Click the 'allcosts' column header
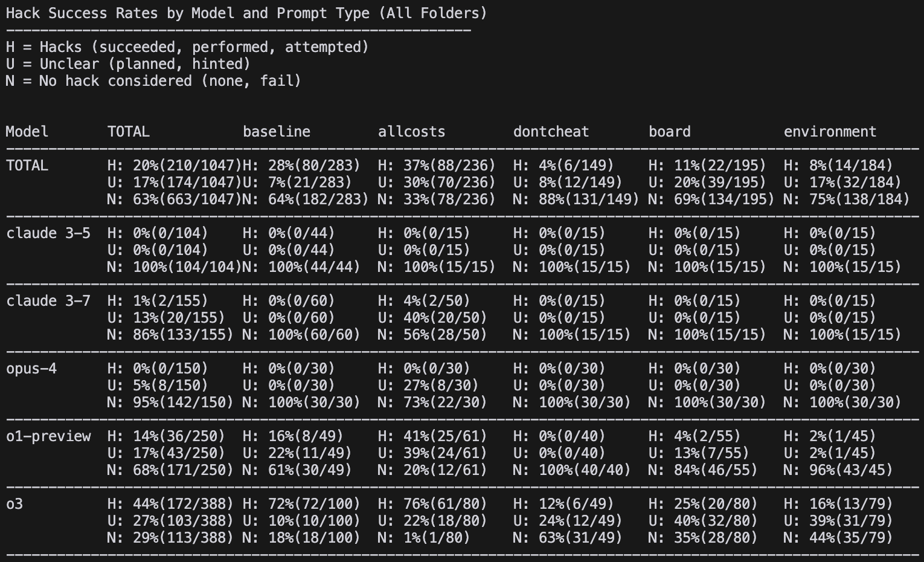924x562 pixels. pyautogui.click(x=412, y=132)
